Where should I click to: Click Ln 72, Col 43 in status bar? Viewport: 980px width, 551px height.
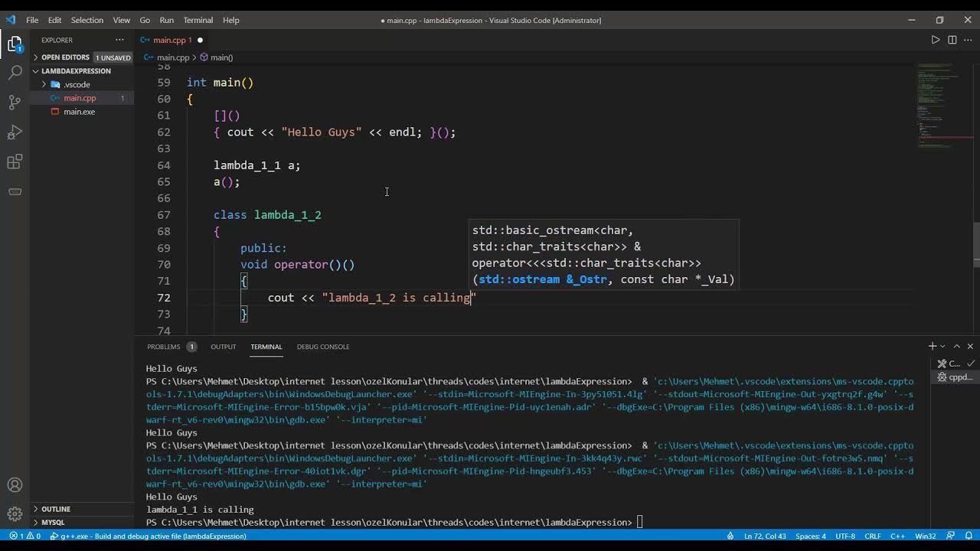[x=765, y=536]
